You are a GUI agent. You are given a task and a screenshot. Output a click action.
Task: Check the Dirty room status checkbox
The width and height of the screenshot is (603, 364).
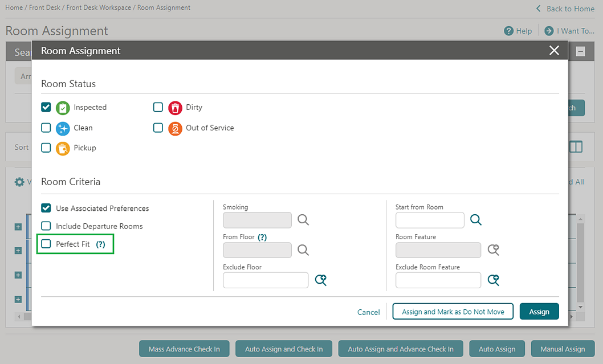point(158,107)
